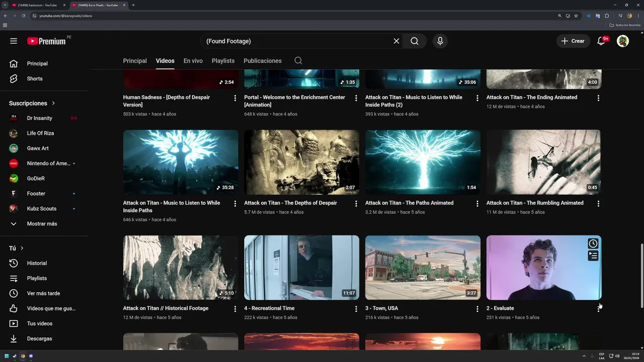Open options for 4 - Recreational Time
Screen dimensions: 644x362
coord(356,309)
